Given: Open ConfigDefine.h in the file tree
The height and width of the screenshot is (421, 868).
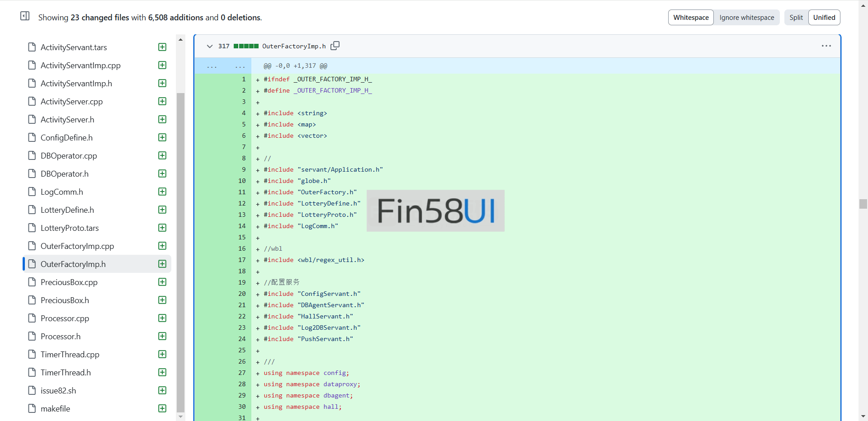Looking at the screenshot, I should click(66, 138).
